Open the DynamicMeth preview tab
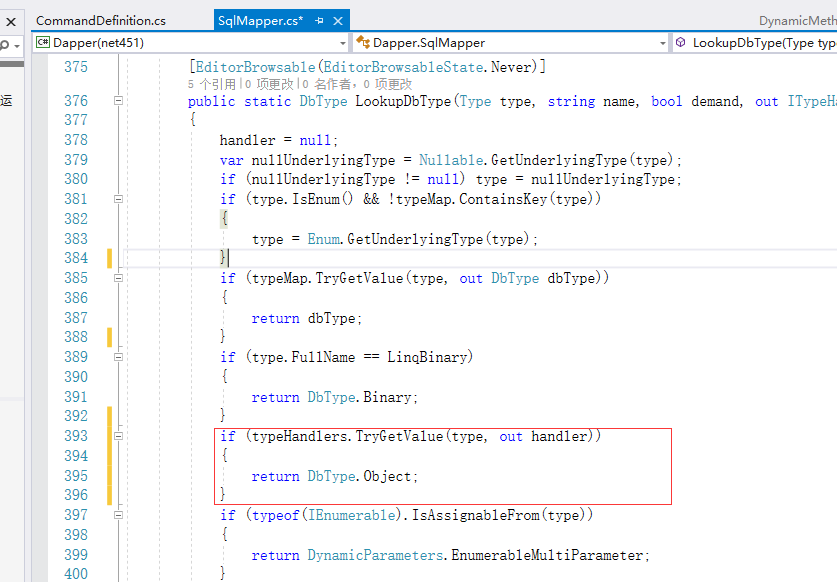The width and height of the screenshot is (837, 582). (797, 21)
